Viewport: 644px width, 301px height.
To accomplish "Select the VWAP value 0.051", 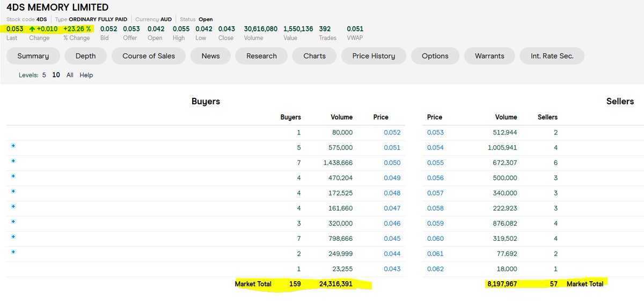I will pos(355,29).
